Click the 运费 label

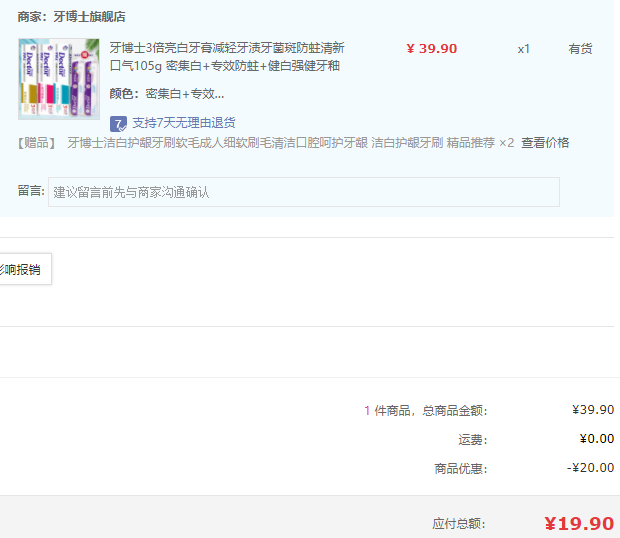tap(473, 440)
